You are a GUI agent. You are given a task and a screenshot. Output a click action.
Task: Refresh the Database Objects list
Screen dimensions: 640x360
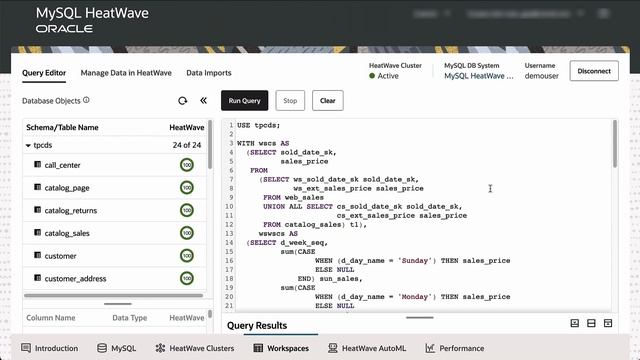click(182, 100)
